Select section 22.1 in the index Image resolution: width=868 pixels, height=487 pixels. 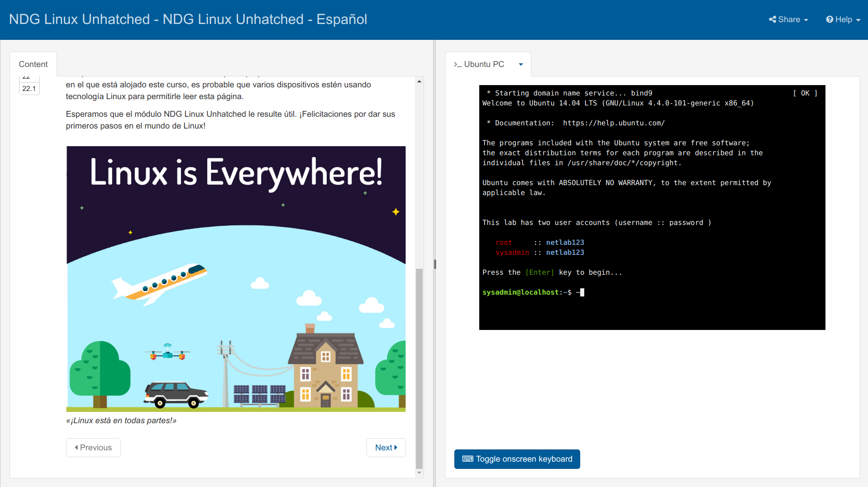pos(29,89)
